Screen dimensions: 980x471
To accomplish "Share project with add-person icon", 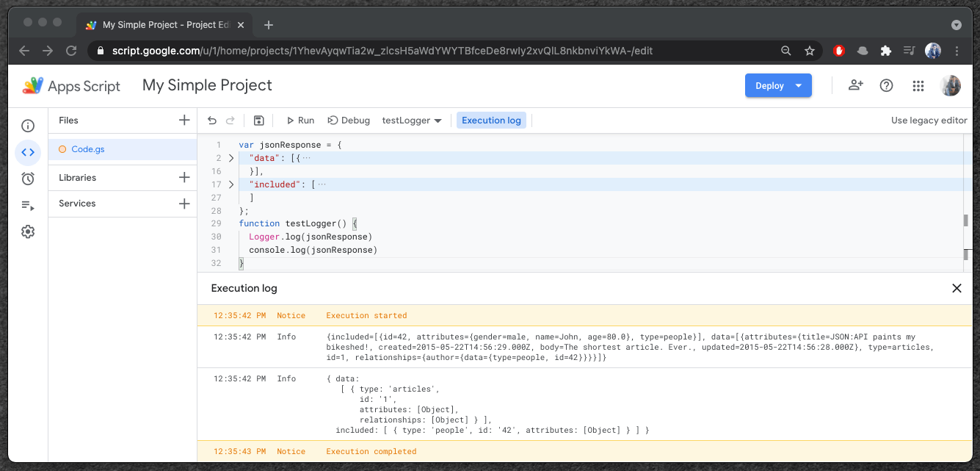I will (855, 85).
